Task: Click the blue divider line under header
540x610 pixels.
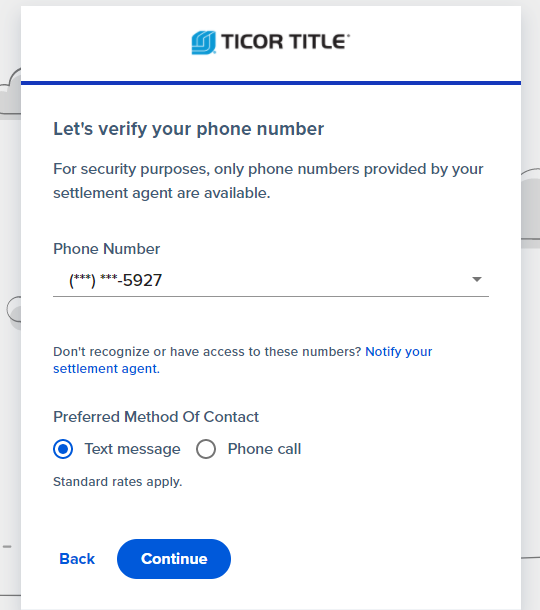Action: [271, 83]
